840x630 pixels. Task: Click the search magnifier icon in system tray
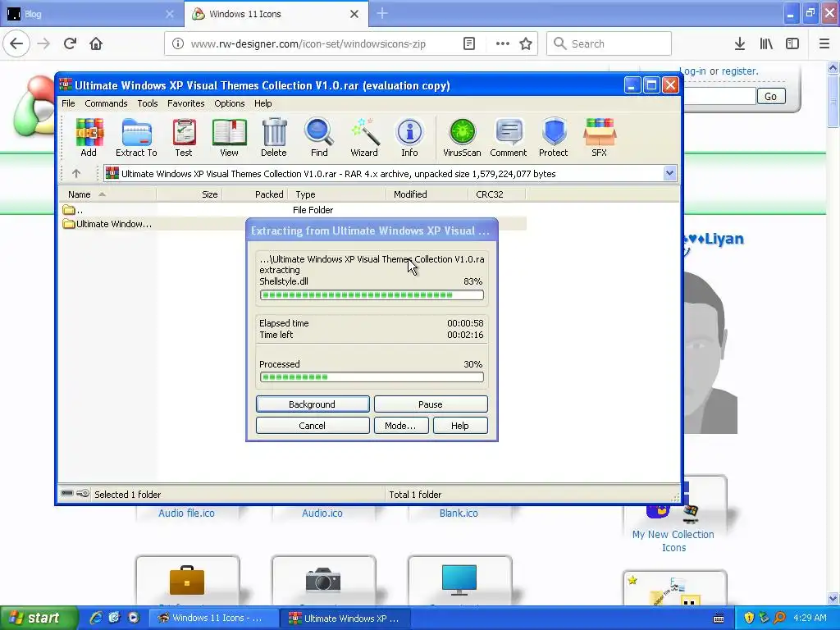click(780, 619)
